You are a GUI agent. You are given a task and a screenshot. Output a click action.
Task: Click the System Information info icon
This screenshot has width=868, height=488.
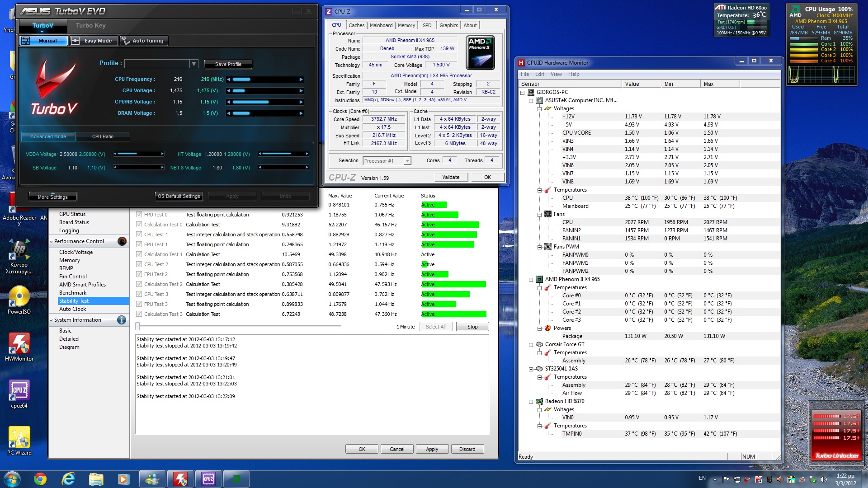(x=122, y=320)
